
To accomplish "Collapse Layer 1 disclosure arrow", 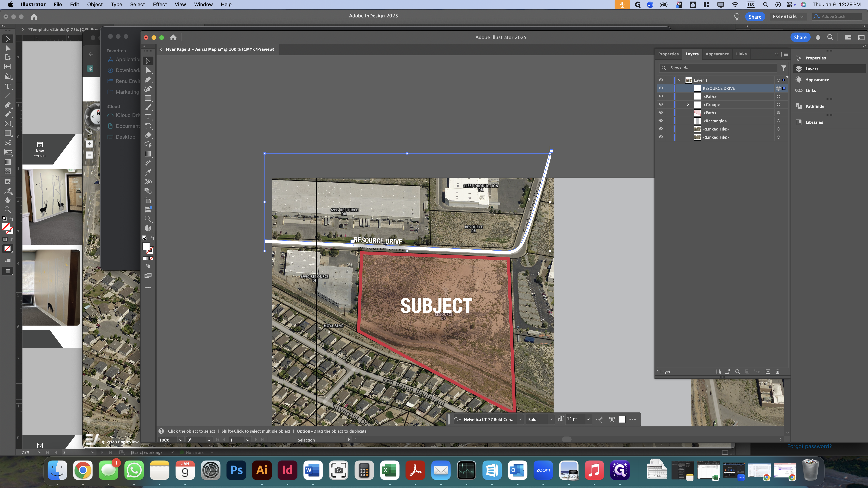I will click(680, 80).
